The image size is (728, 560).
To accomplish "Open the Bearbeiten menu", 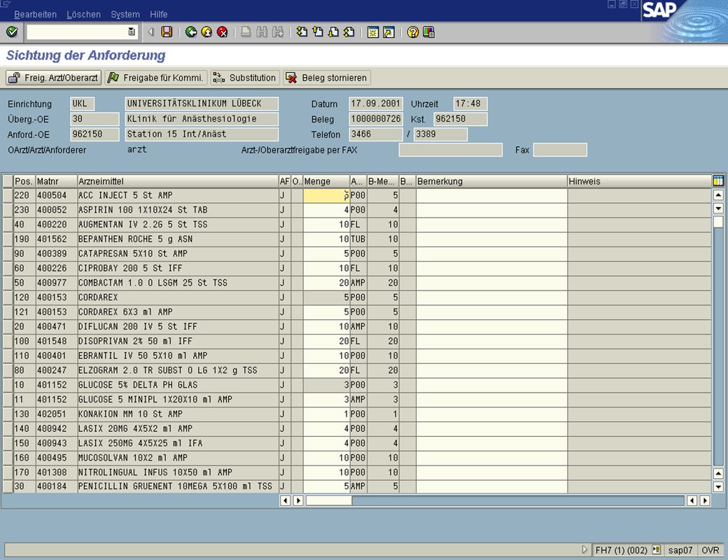I will pos(35,15).
